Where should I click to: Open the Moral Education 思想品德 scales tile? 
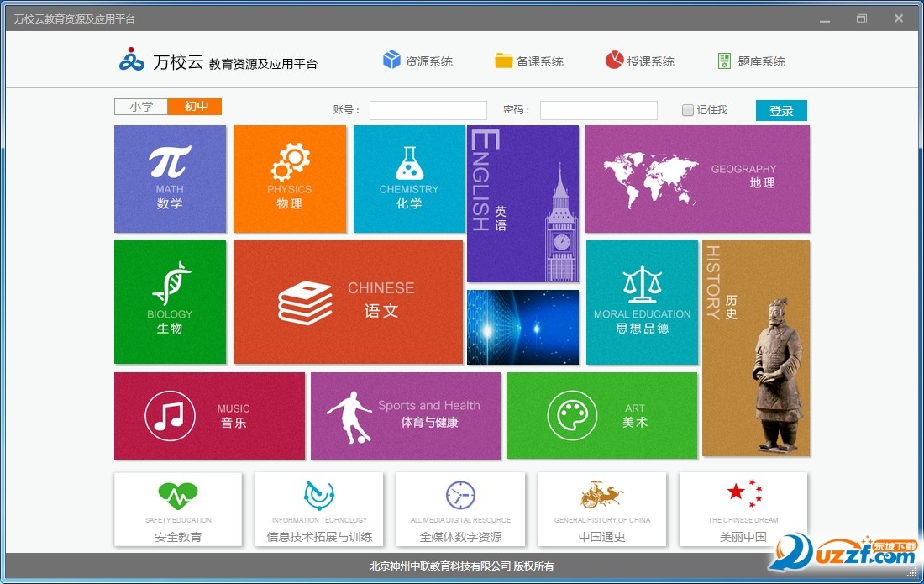[x=642, y=302]
